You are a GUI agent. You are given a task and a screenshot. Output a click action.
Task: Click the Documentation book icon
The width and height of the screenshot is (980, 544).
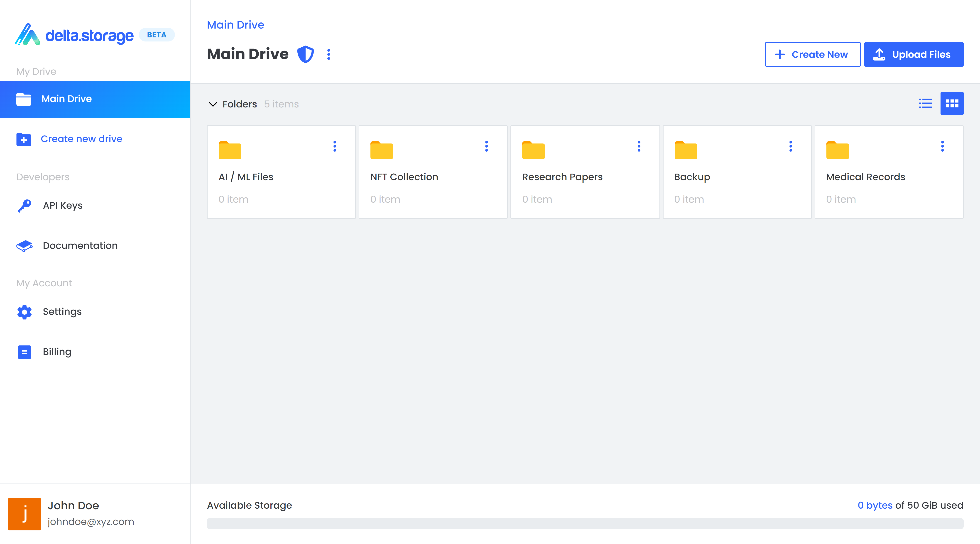coord(24,245)
